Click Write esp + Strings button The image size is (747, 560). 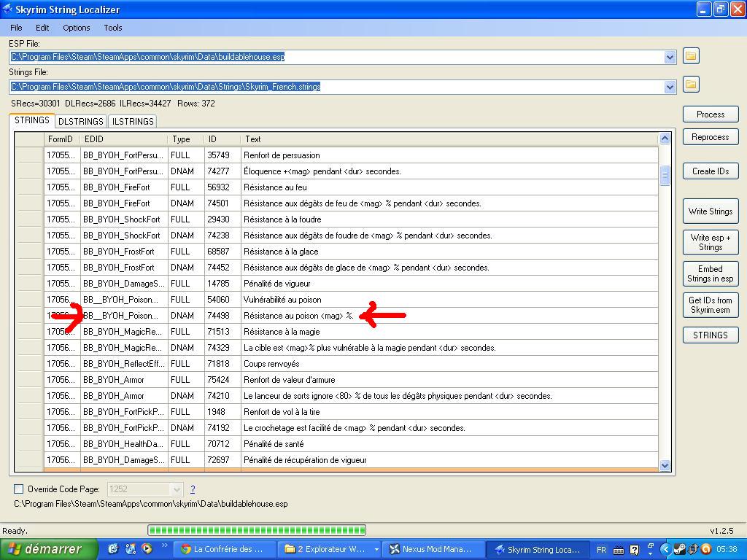point(711,242)
